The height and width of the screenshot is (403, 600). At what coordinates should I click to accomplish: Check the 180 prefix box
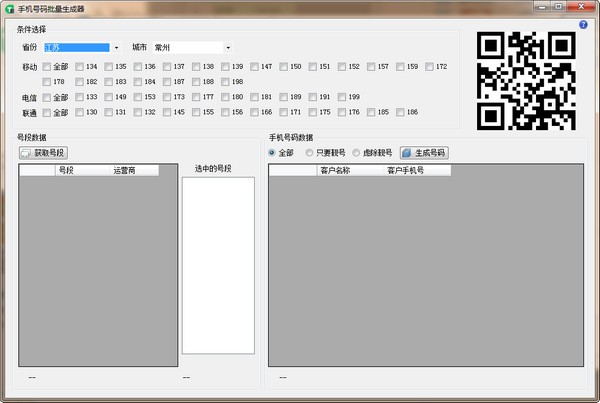point(225,97)
